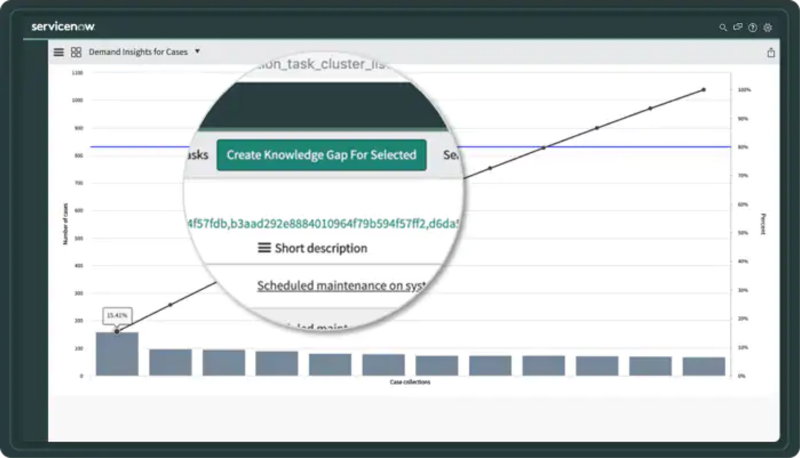Open the Short description column menu icon

264,248
